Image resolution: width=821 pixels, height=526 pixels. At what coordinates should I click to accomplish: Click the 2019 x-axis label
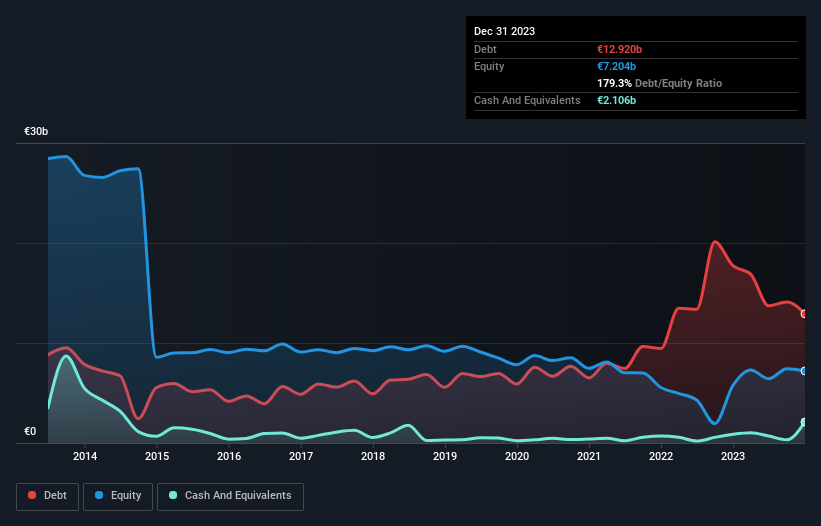click(445, 456)
